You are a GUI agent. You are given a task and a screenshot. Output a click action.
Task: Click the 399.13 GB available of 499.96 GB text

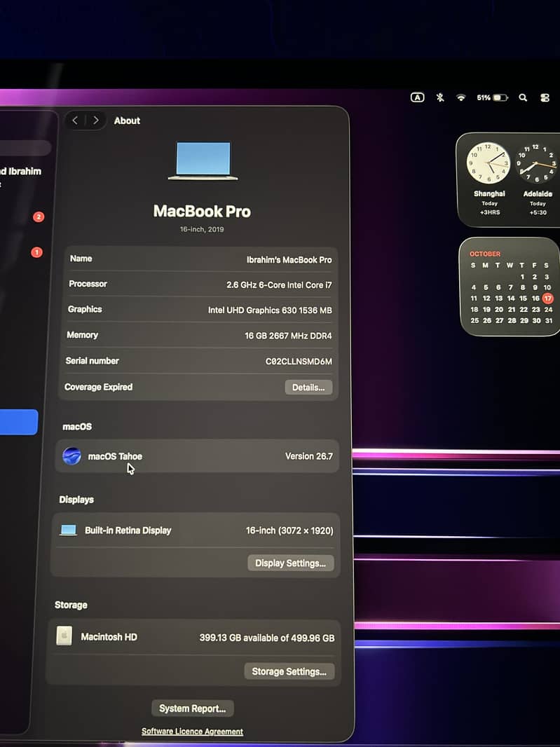[x=267, y=638]
